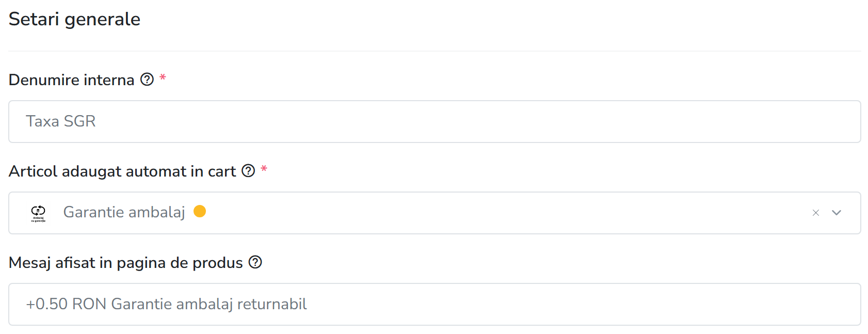The width and height of the screenshot is (868, 334).
Task: Click red asterisk beside Articol adaugat label
Action: tap(264, 169)
